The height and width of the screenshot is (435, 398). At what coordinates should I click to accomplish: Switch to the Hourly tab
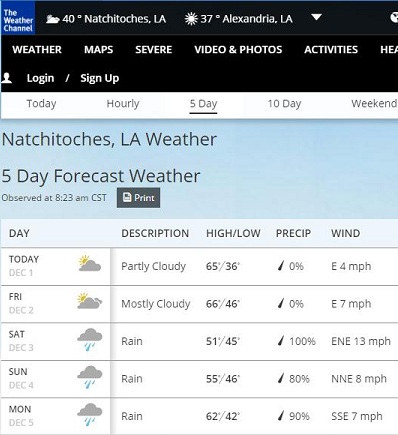tap(123, 104)
